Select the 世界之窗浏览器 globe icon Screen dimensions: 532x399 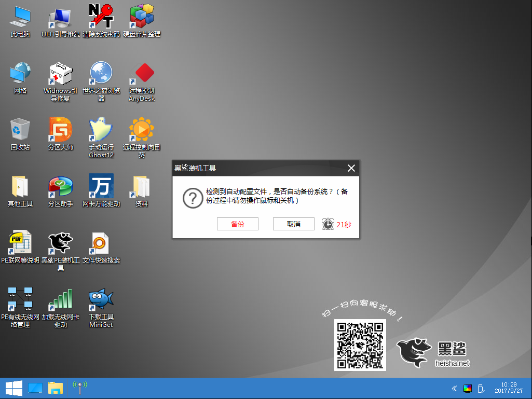point(101,74)
